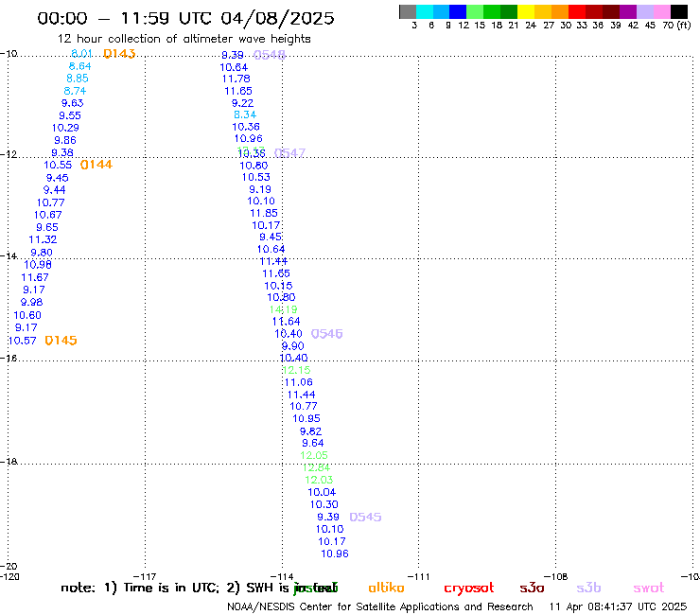Viewport: 700px width, 615px height.
Task: Select the wave height reading 9.22
Action: point(242,103)
